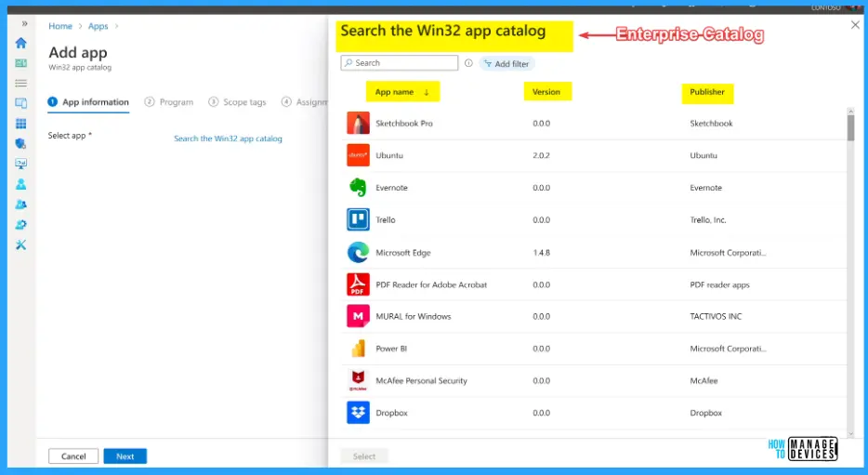The height and width of the screenshot is (475, 868).
Task: Switch to the Scope tags step tab
Action: [x=238, y=102]
